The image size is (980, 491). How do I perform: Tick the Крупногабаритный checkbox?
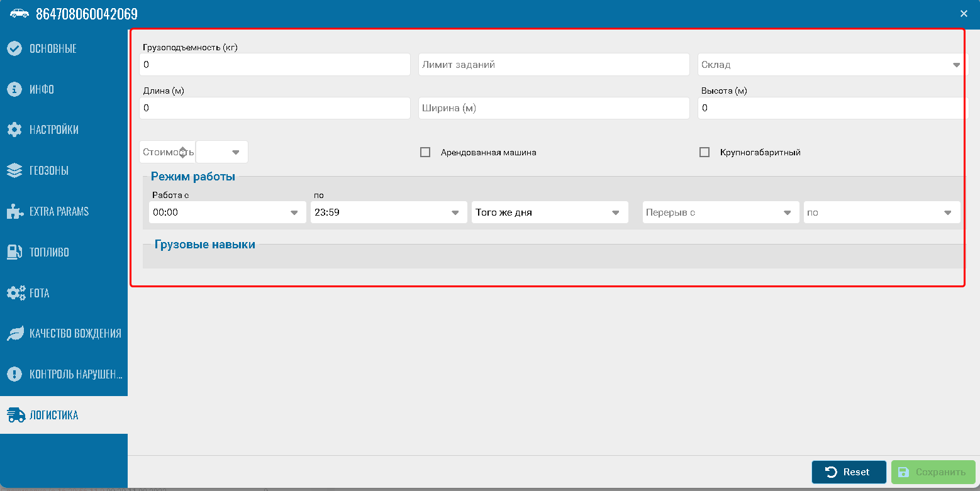pyautogui.click(x=704, y=152)
